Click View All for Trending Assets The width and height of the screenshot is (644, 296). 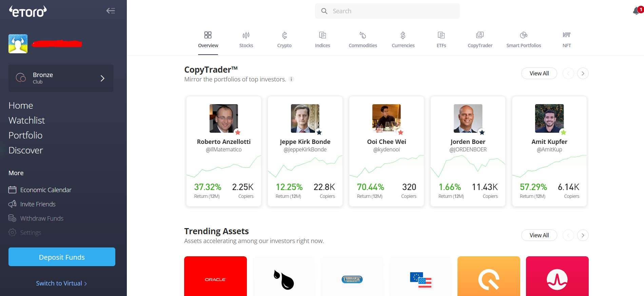pyautogui.click(x=539, y=235)
